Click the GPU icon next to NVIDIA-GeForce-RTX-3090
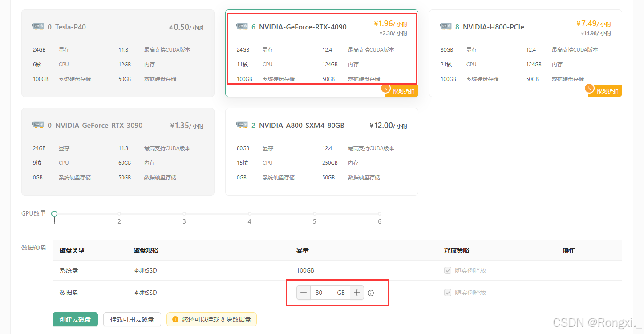Viewport: 644px width, 334px height. (38, 125)
